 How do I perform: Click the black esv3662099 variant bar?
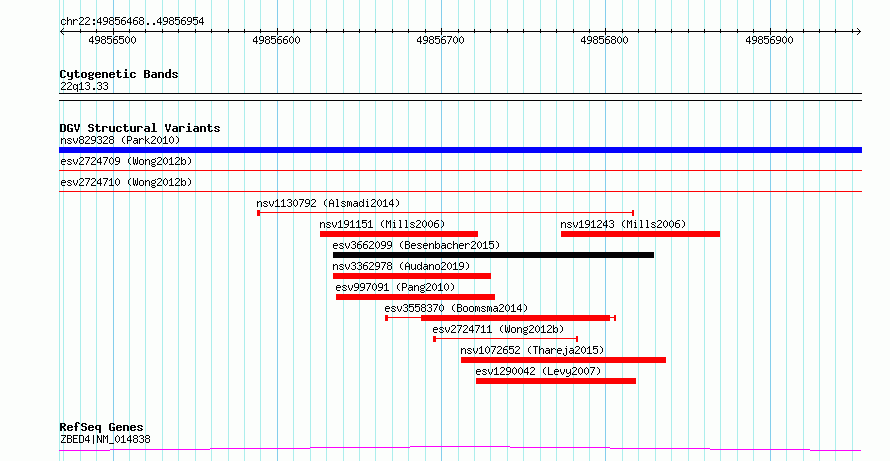pos(493,255)
